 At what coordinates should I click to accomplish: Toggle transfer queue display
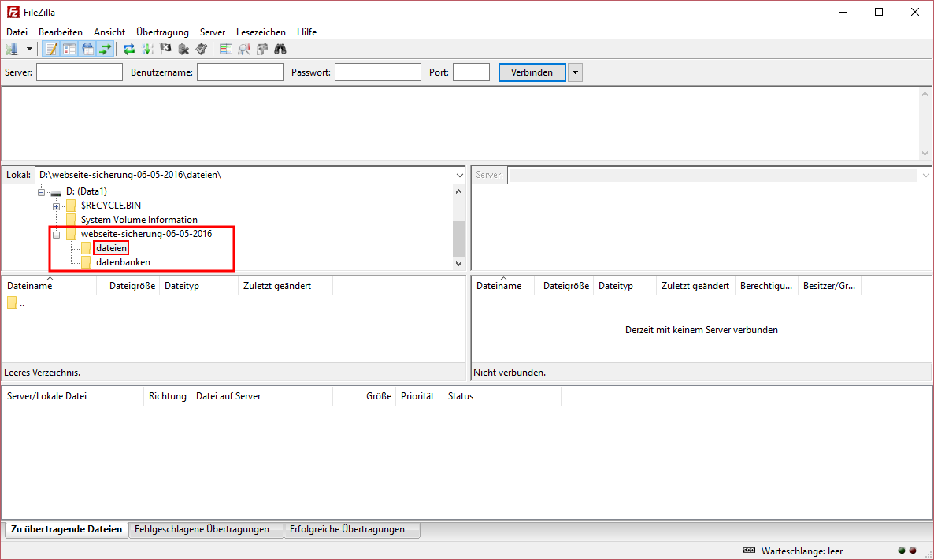point(105,49)
